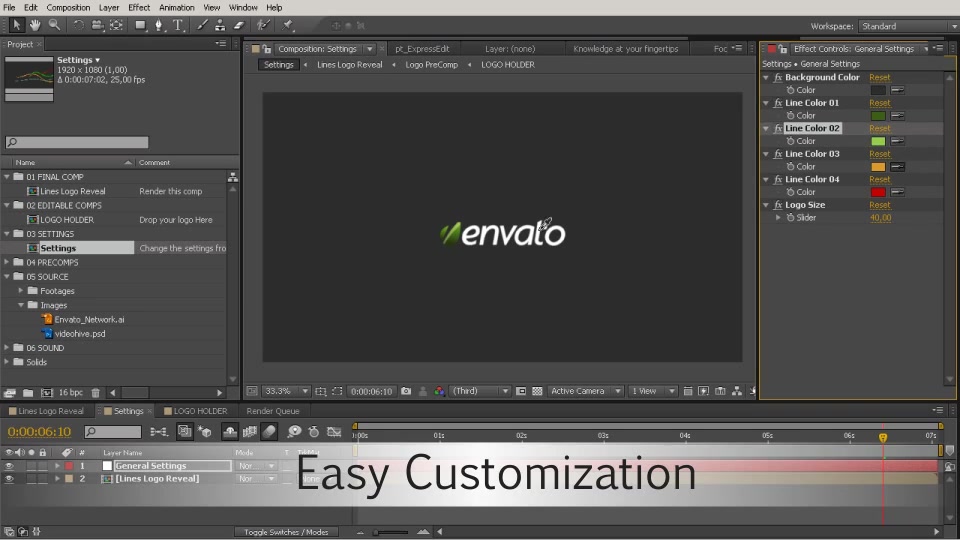
Task: Select the Pen tool
Action: [x=159, y=25]
